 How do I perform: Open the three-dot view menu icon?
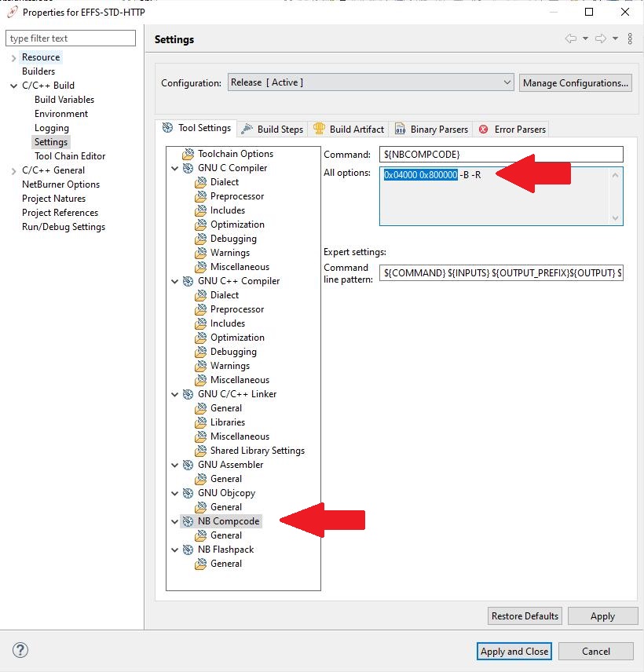(x=630, y=38)
